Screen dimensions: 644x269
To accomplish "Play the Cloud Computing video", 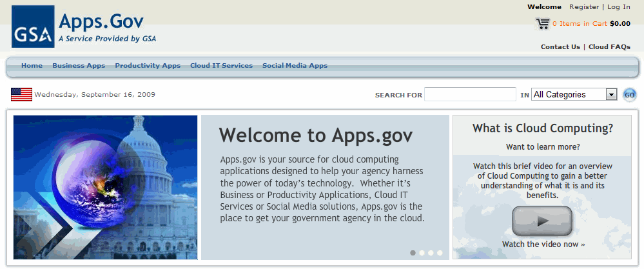I will pos(542,221).
